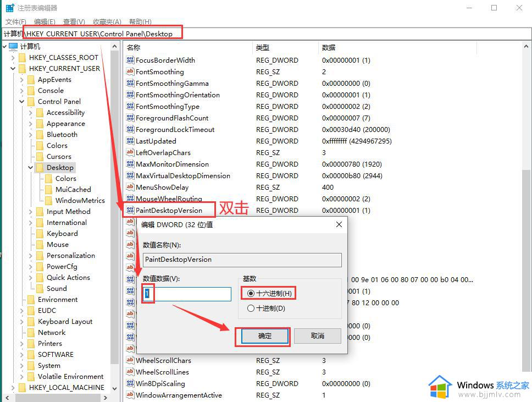Screen dimensions: 532x402
Task: Select the Appearance tree item
Action: point(66,124)
